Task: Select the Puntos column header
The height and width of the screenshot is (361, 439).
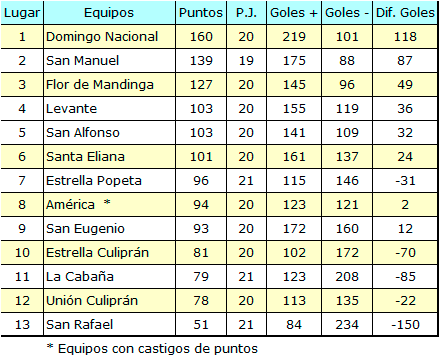Action: (x=201, y=13)
